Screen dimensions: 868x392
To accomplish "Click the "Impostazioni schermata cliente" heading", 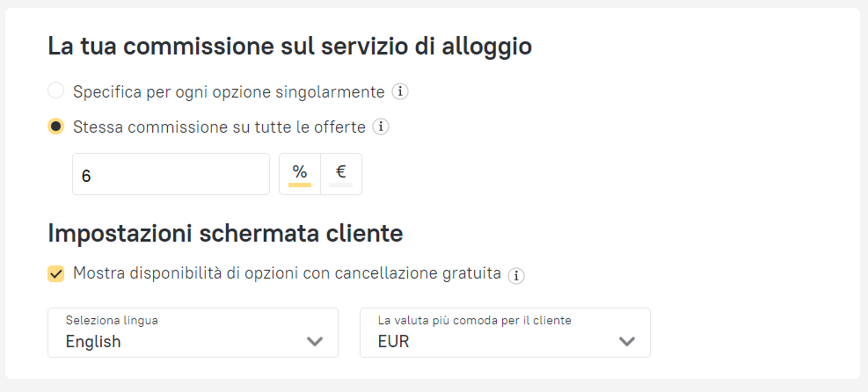I will click(225, 234).
